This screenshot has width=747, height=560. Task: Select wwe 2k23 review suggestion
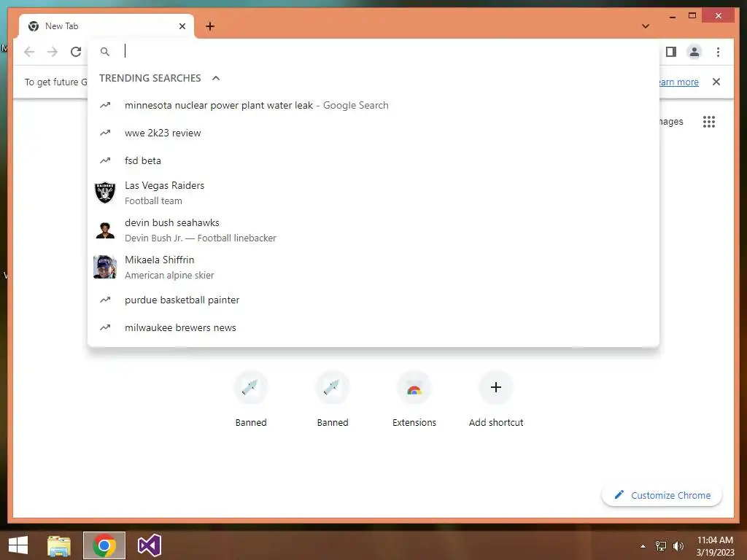[373, 133]
